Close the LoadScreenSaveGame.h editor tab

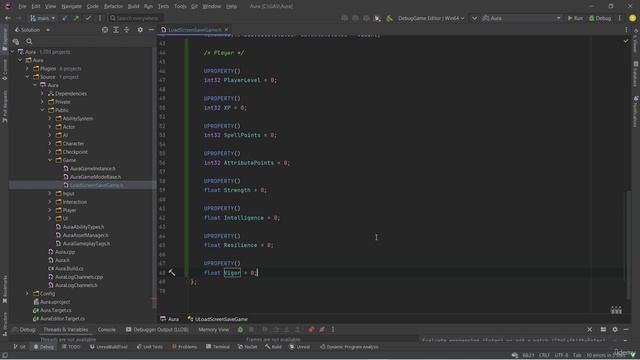(x=226, y=30)
